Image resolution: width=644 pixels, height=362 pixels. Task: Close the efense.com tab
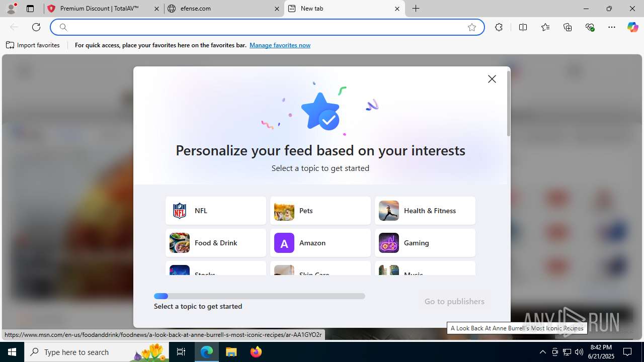click(x=277, y=9)
